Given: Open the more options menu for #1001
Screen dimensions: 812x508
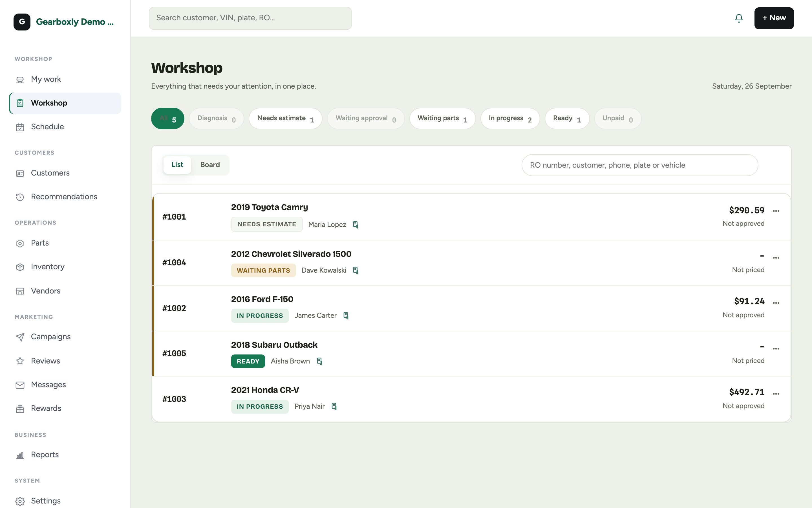Looking at the screenshot, I should 776,211.
